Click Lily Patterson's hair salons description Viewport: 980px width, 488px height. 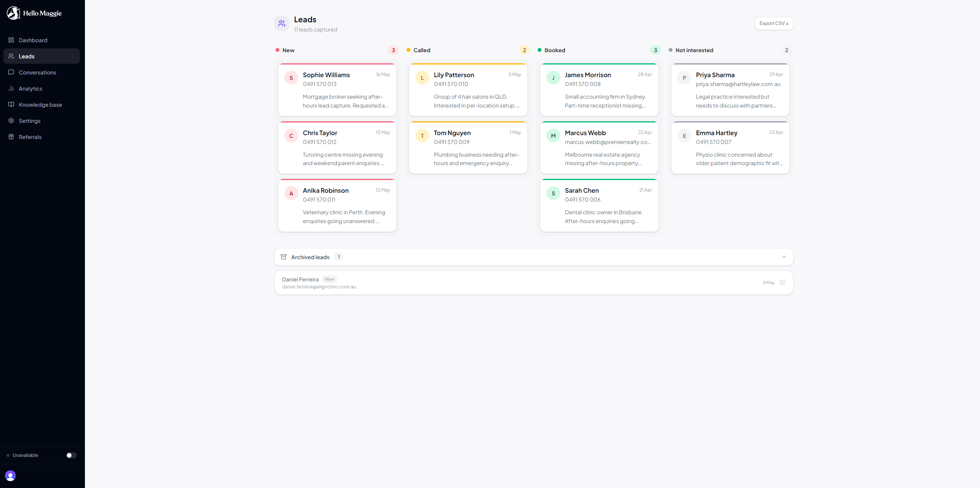click(477, 101)
